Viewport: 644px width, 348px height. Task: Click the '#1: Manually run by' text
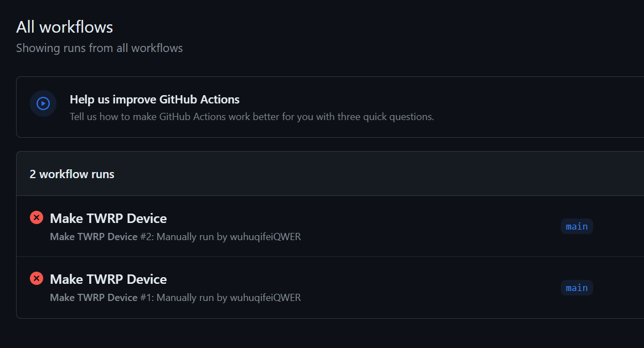pos(184,298)
